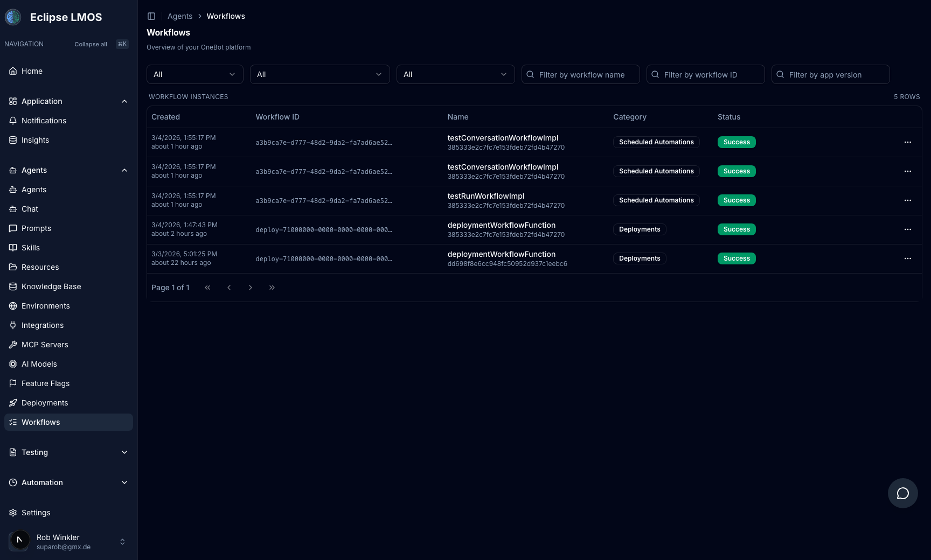Click Workflow ID column header
The width and height of the screenshot is (931, 560).
[x=277, y=117]
